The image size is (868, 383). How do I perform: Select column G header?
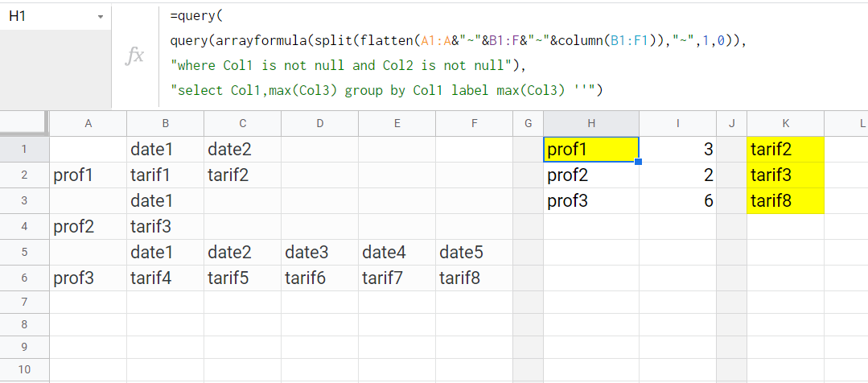pyautogui.click(x=528, y=123)
